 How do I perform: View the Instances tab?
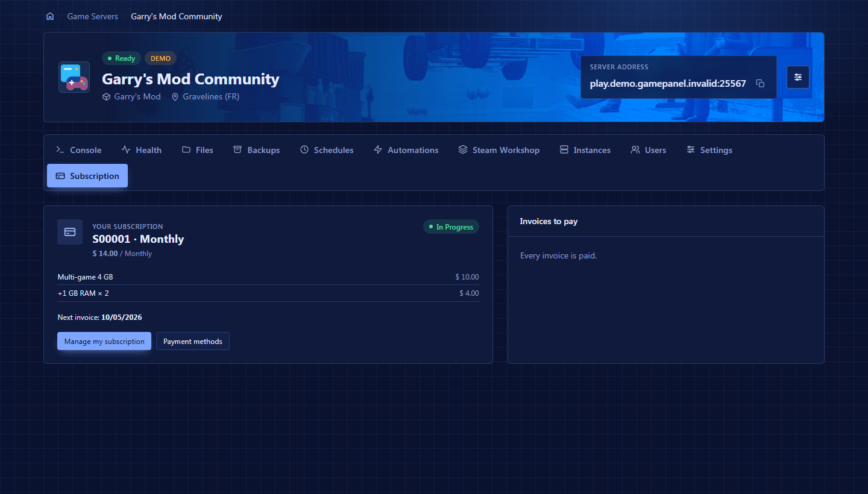[585, 150]
